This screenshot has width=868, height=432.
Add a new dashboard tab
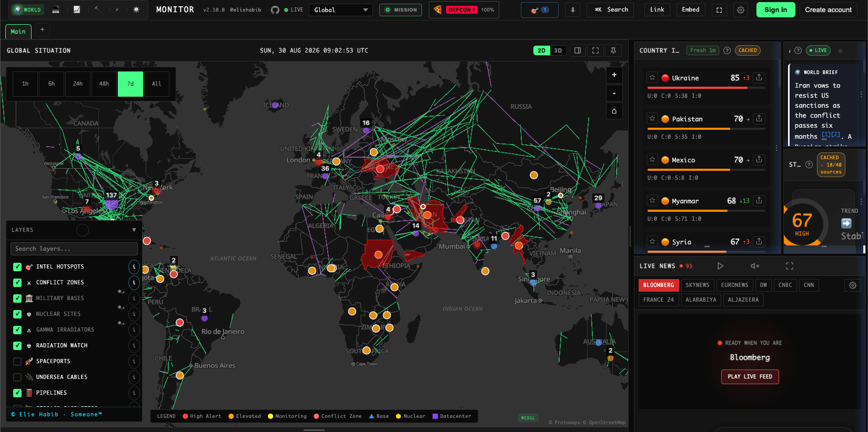[43, 30]
